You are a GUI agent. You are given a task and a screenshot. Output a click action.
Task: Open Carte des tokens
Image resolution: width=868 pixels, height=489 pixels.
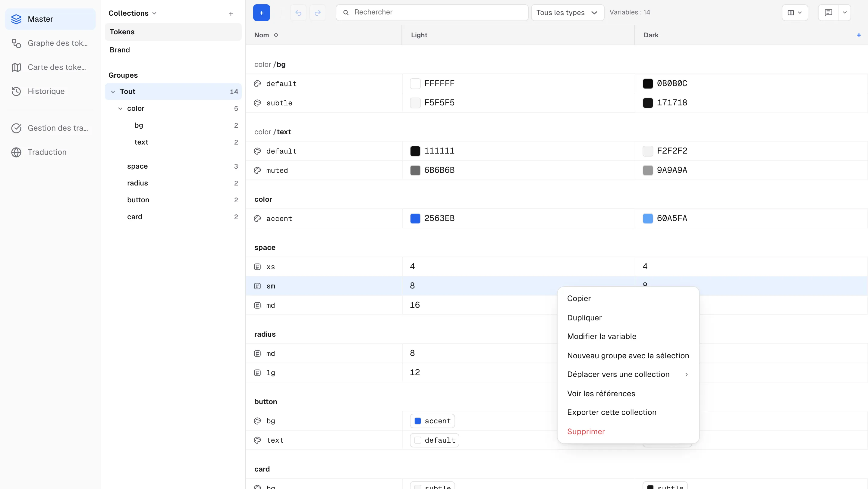click(x=50, y=67)
